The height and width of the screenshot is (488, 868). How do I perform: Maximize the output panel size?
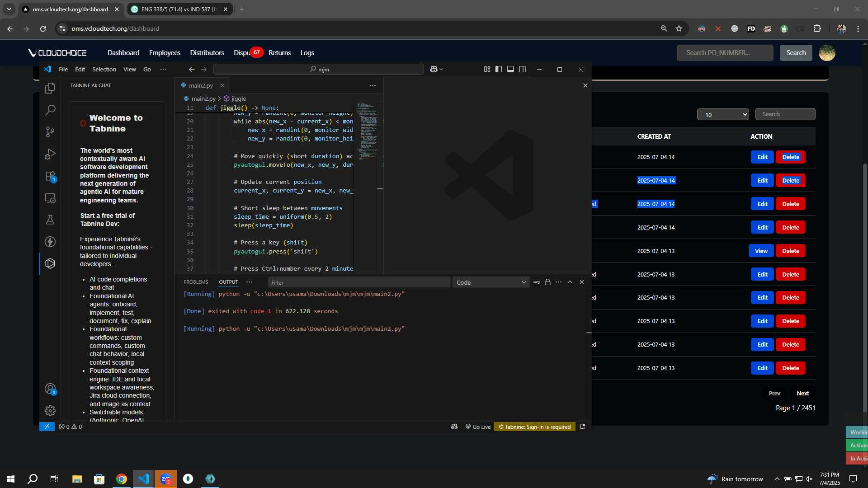[570, 282]
